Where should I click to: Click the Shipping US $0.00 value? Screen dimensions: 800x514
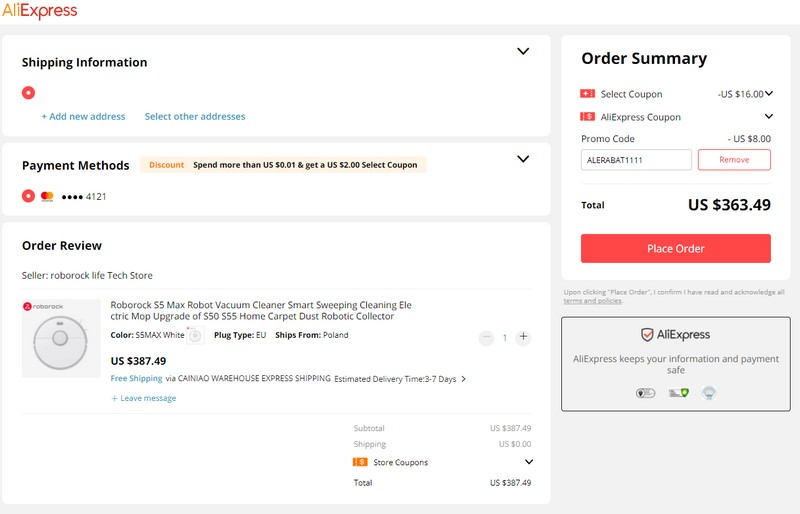pos(515,444)
